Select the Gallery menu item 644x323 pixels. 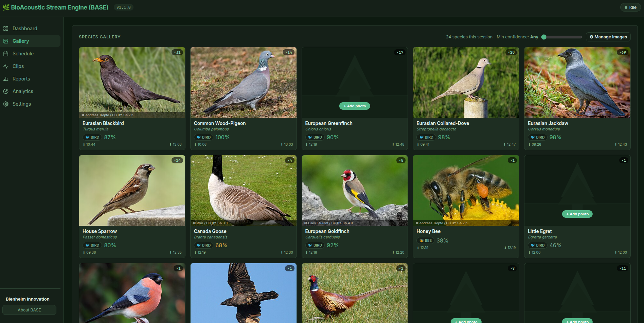[x=30, y=41]
